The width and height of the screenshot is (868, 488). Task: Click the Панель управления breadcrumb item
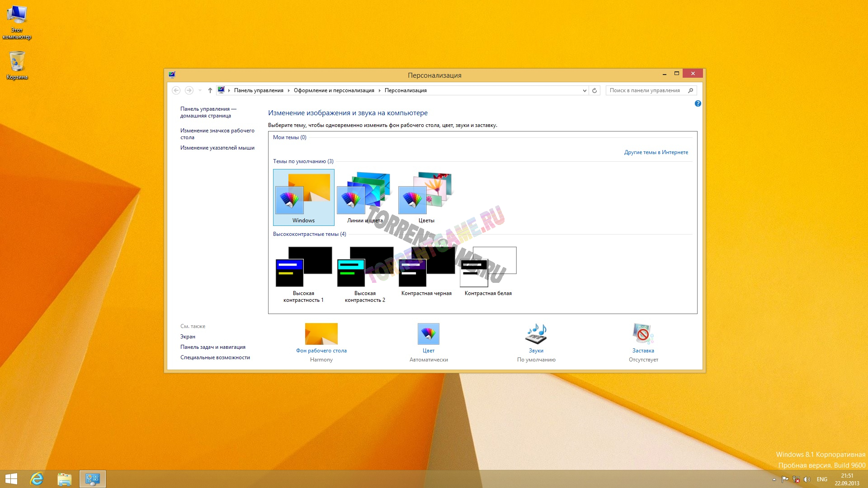[x=258, y=90]
